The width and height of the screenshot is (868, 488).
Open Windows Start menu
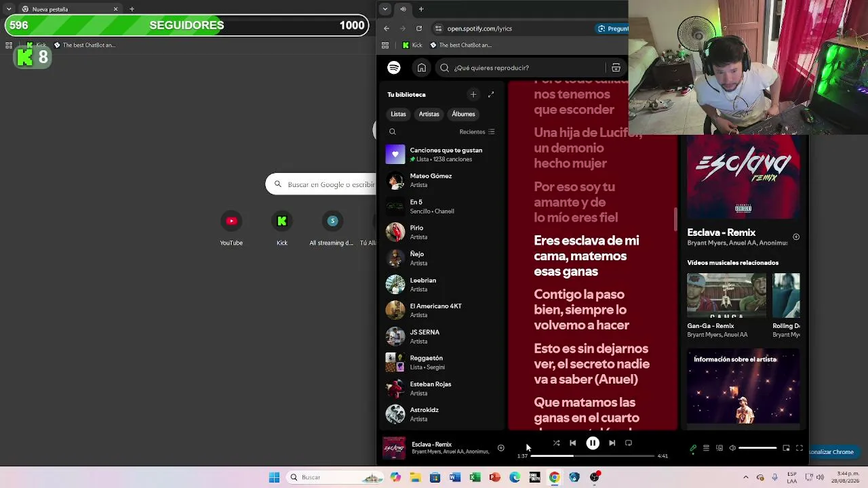[x=274, y=477]
